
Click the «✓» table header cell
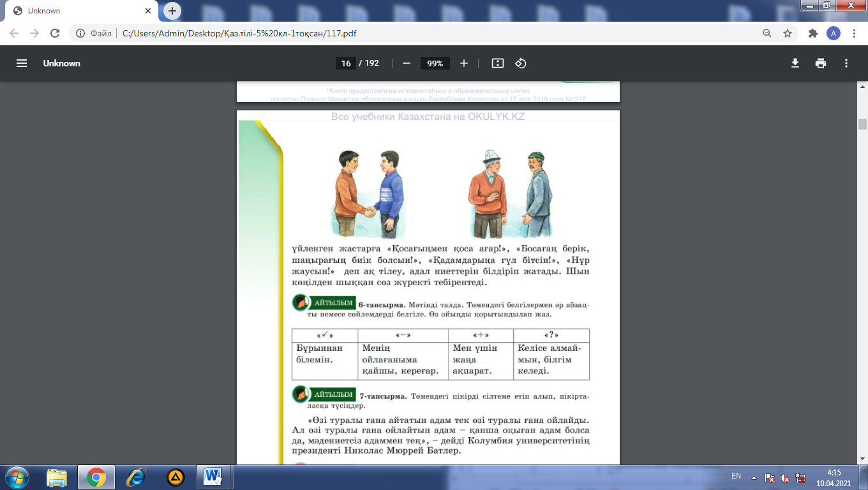(325, 336)
